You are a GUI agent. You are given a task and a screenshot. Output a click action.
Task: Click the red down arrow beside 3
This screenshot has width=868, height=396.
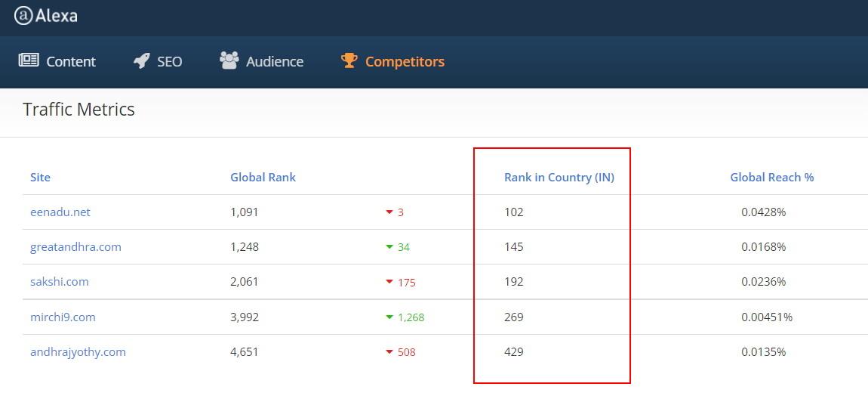coord(389,212)
